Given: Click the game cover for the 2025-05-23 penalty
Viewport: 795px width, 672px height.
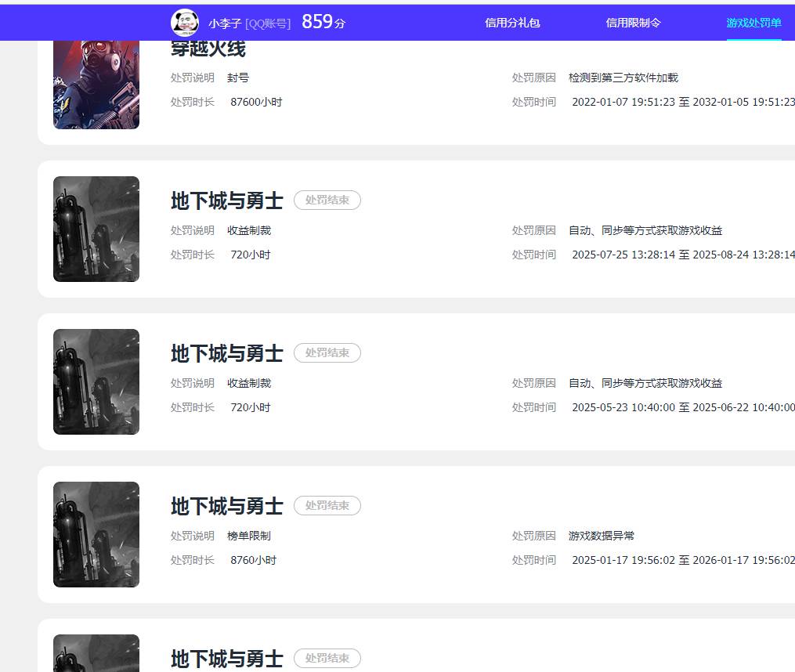Looking at the screenshot, I should [x=96, y=381].
